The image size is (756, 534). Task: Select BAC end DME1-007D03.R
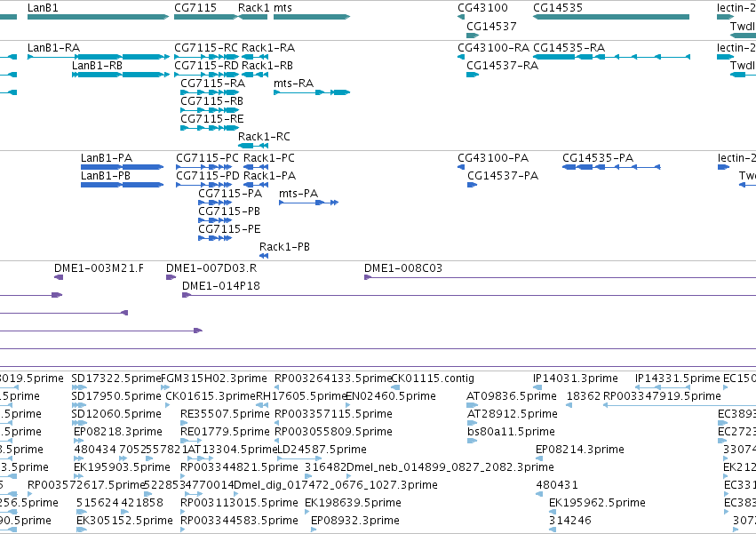pyautogui.click(x=171, y=277)
